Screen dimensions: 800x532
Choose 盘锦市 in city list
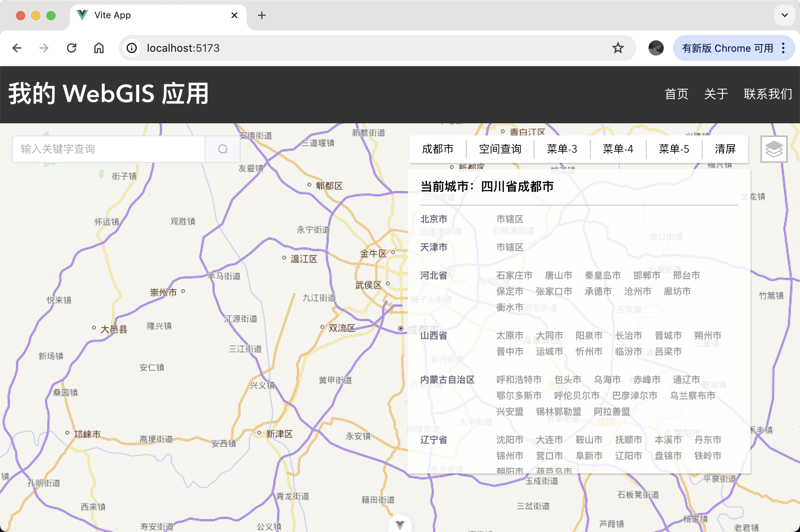(668, 456)
